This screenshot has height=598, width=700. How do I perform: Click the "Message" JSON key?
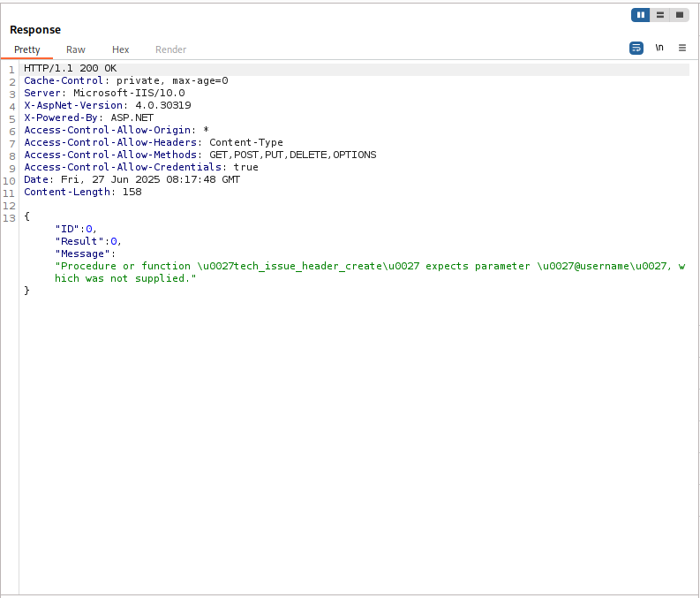coord(83,254)
